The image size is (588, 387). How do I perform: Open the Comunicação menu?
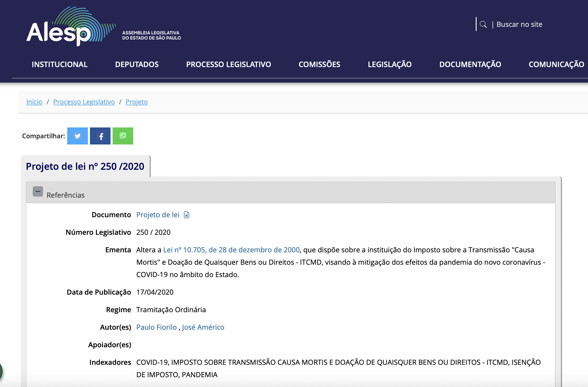click(x=556, y=64)
